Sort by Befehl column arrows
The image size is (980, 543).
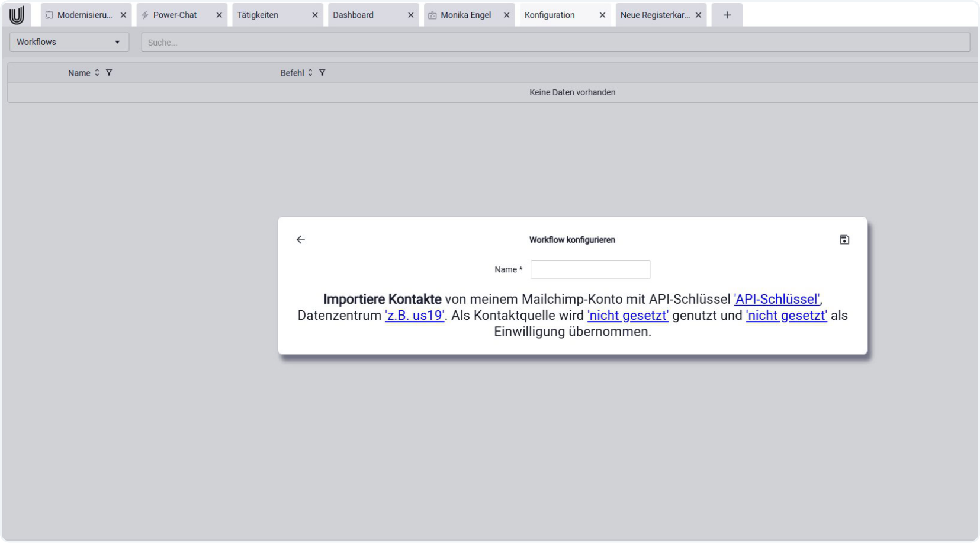point(310,73)
